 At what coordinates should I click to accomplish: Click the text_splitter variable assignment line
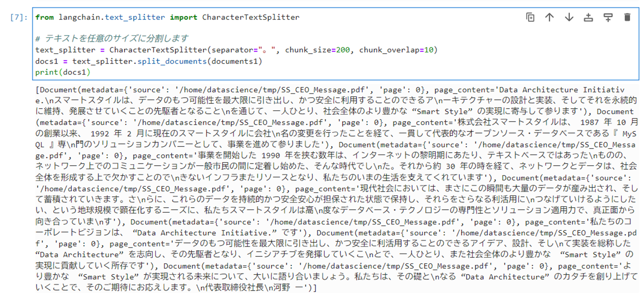(236, 50)
